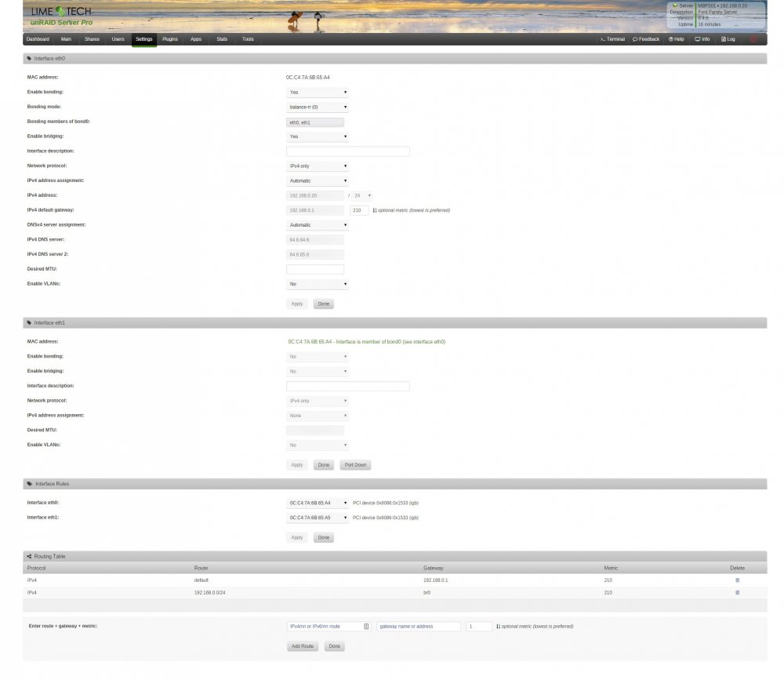Click Done in Interface eth0 section
The height and width of the screenshot is (680, 784).
click(x=324, y=304)
